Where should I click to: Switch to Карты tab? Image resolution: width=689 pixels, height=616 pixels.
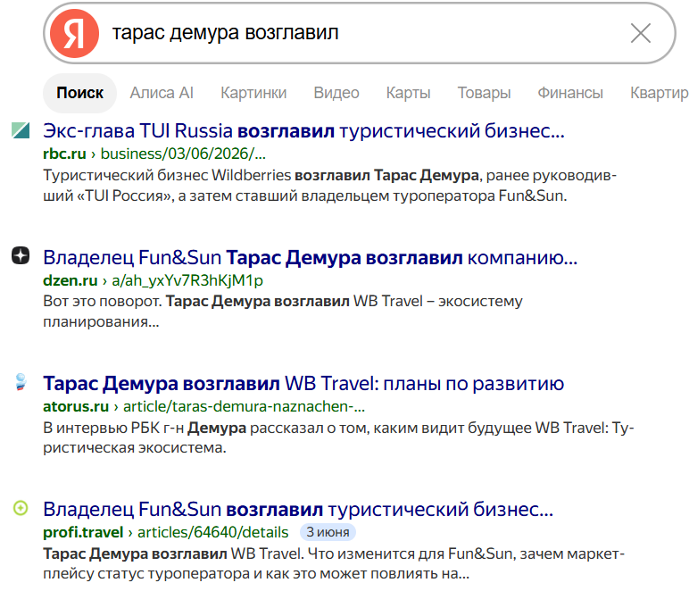point(408,93)
